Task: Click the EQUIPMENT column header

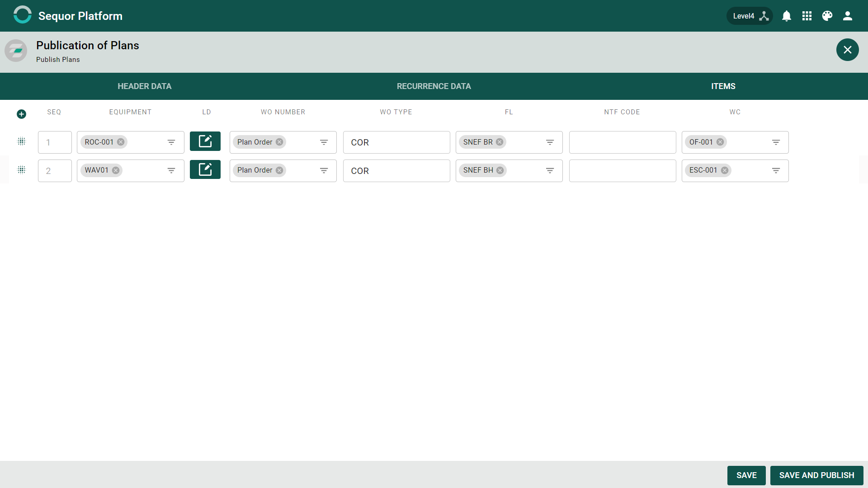Action: (130, 112)
